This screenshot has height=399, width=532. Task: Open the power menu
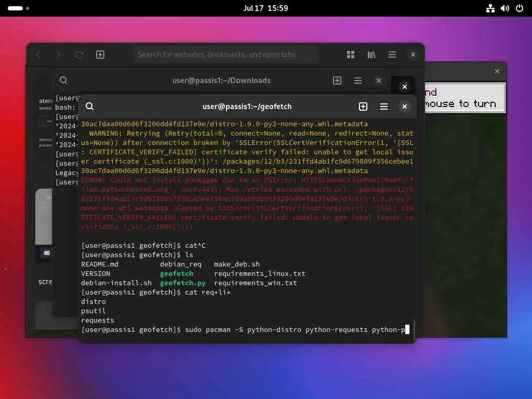tap(520, 8)
